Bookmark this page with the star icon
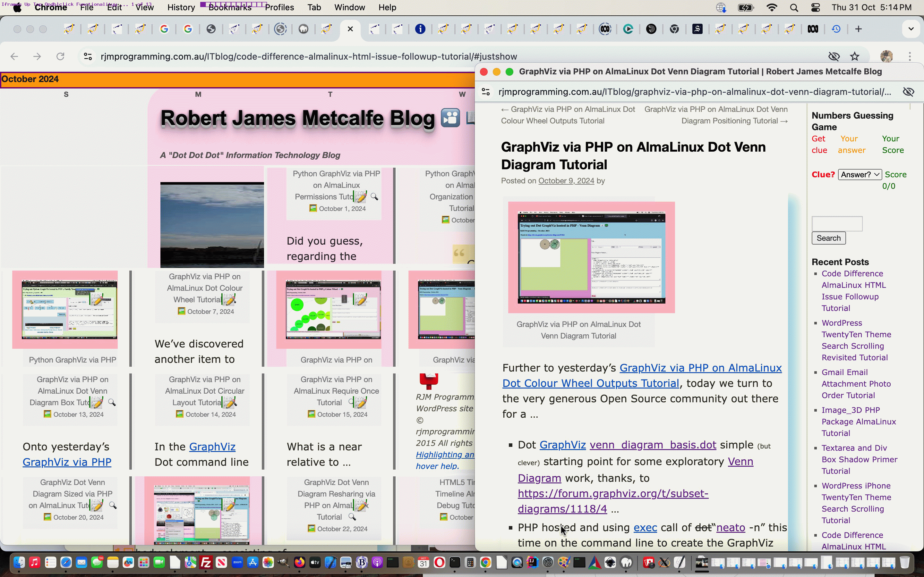 coord(854,56)
